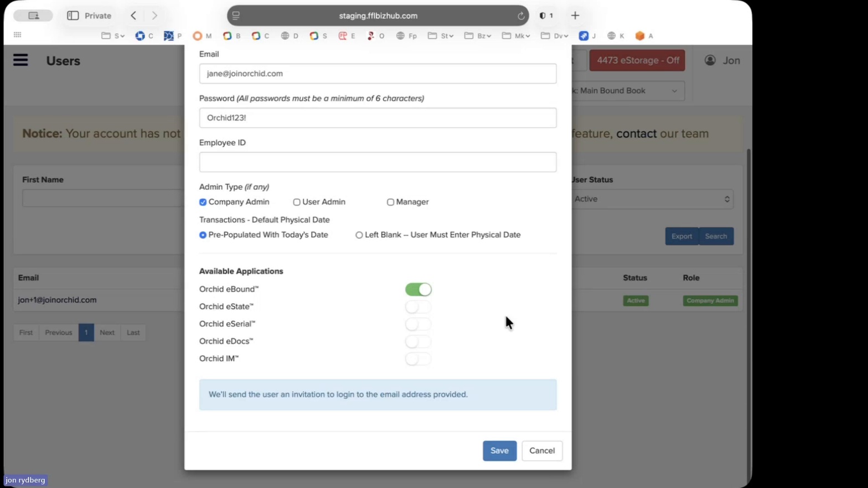Screen dimensions: 868x488
Task: Open the apps grid icon in bookmarks bar
Action: [18, 35]
